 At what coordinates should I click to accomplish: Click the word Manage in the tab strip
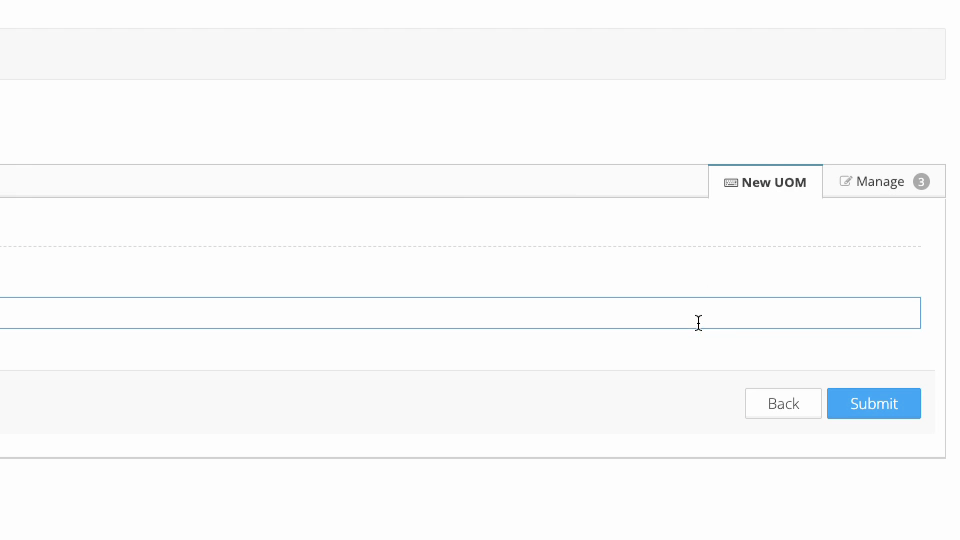click(880, 181)
